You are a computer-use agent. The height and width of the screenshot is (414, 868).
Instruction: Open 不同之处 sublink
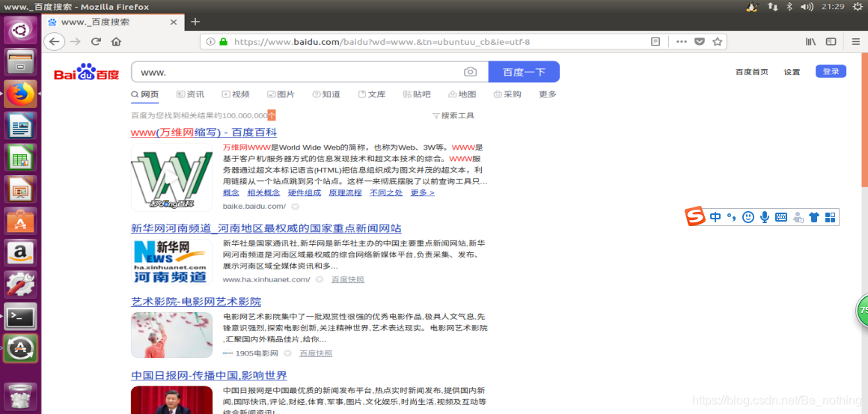pyautogui.click(x=386, y=192)
